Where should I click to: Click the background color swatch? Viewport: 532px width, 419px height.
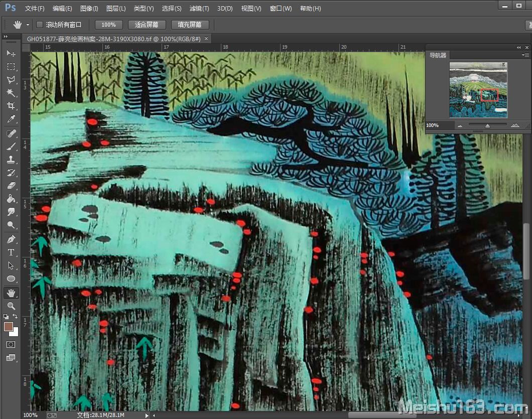coord(15,333)
